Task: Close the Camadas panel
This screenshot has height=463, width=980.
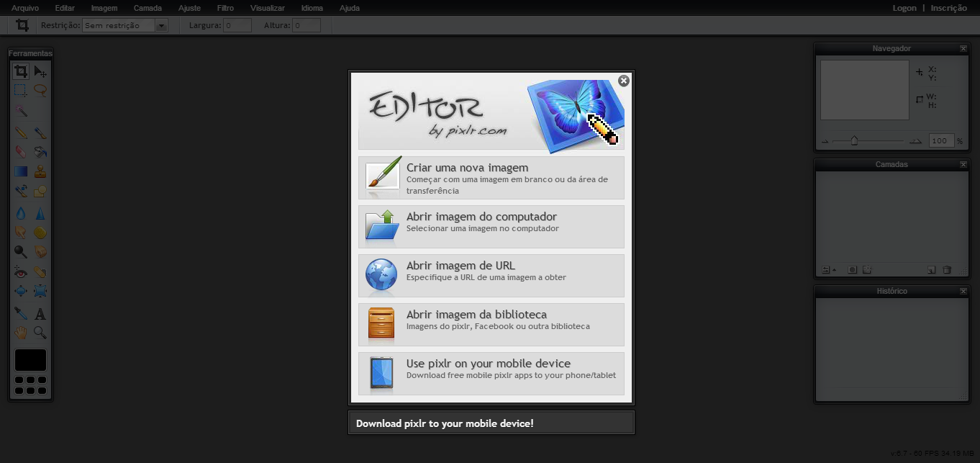Action: coord(963,165)
